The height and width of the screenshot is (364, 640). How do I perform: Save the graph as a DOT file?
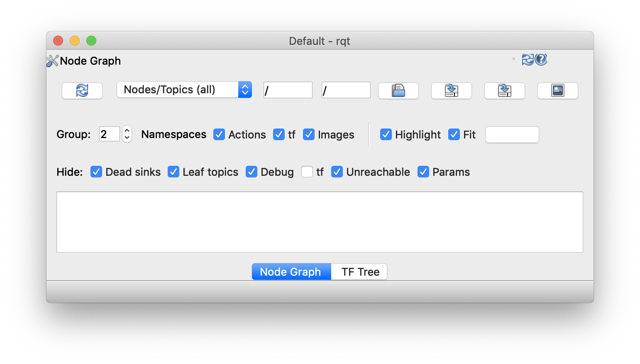pos(451,90)
